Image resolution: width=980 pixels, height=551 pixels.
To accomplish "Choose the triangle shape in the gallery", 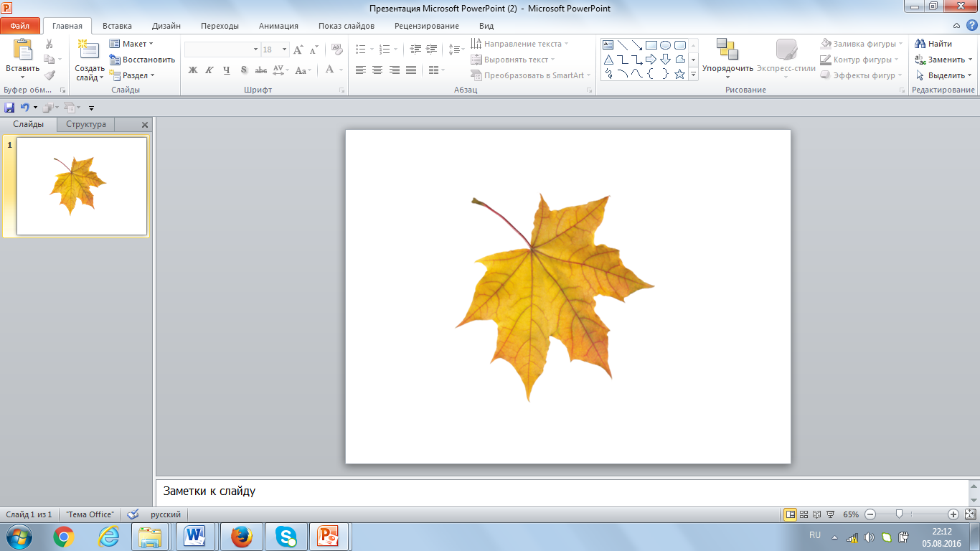I will (608, 60).
